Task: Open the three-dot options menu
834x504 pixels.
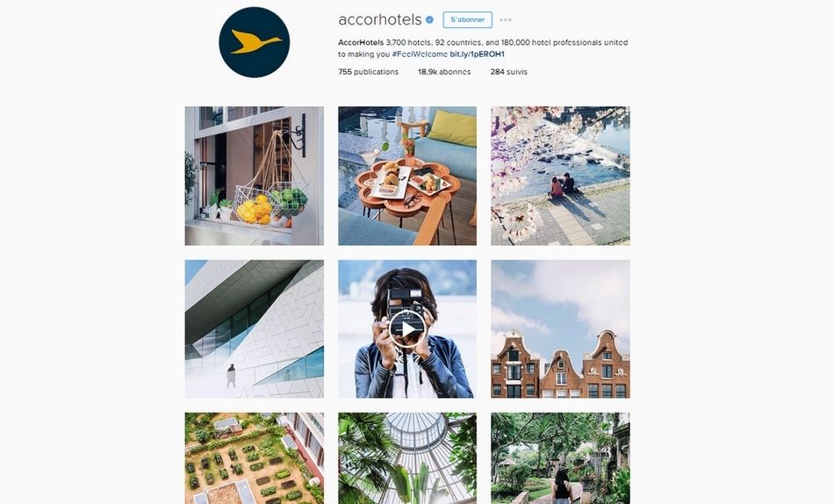Action: (506, 19)
